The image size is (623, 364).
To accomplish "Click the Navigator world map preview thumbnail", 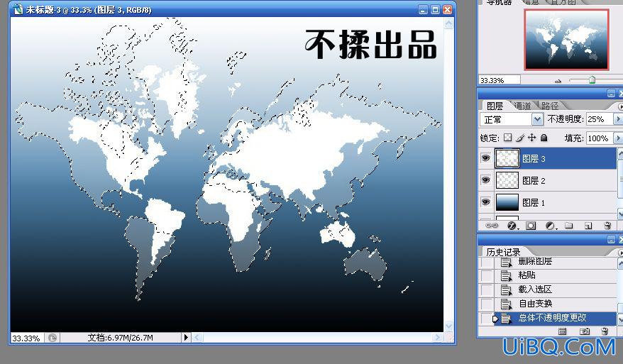I will (x=566, y=39).
